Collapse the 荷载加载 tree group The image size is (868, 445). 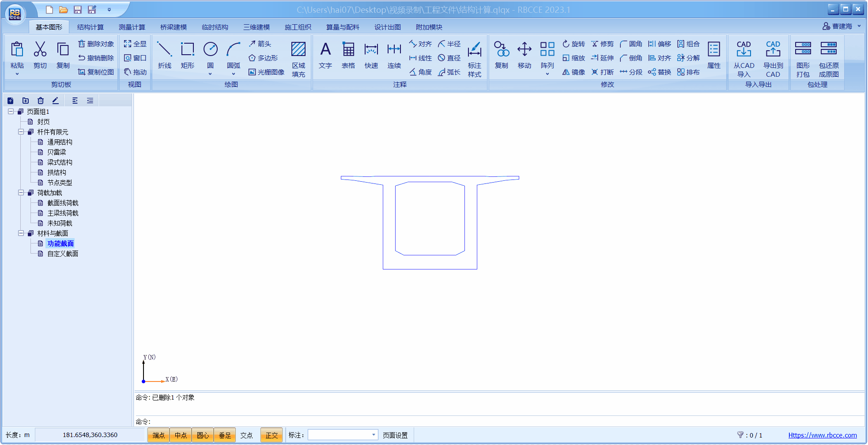tap(21, 193)
